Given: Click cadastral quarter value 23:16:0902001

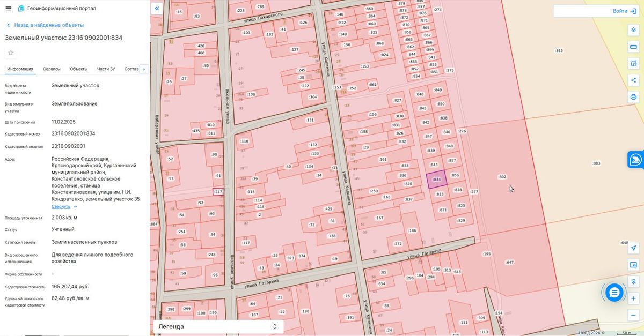Looking at the screenshot, I should (x=68, y=146).
